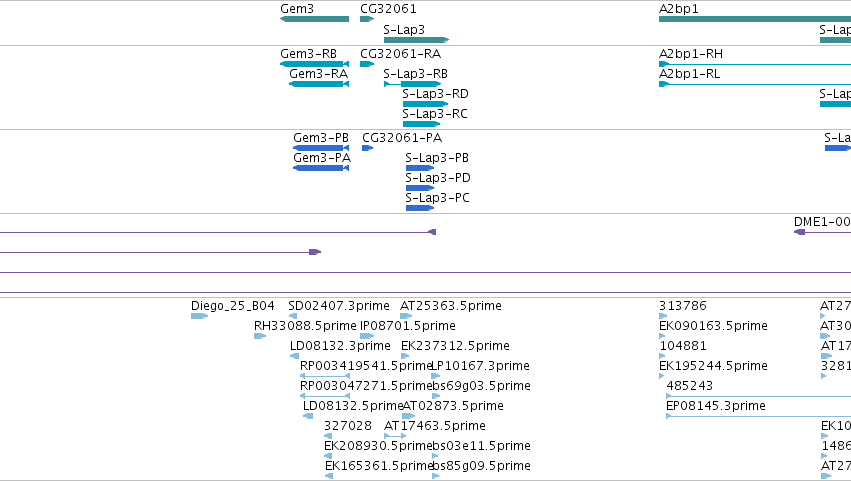851x481 pixels.
Task: Click the EK165361.5prime EST label
Action: click(379, 466)
